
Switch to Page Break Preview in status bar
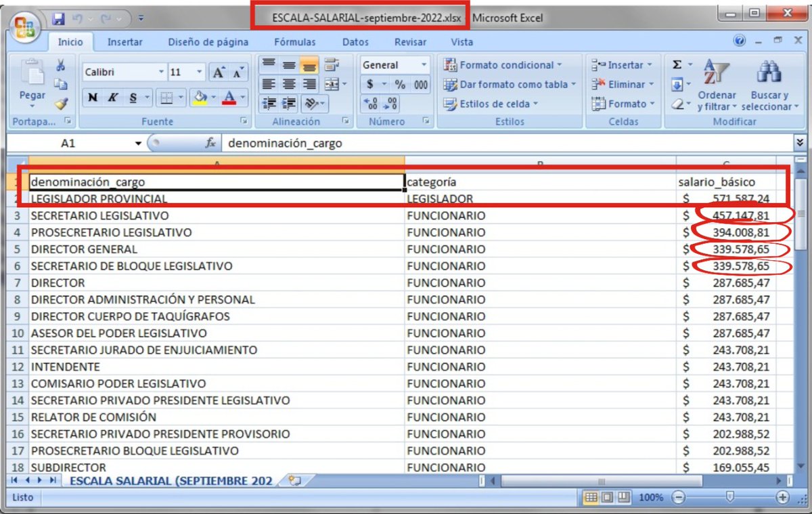click(x=623, y=497)
